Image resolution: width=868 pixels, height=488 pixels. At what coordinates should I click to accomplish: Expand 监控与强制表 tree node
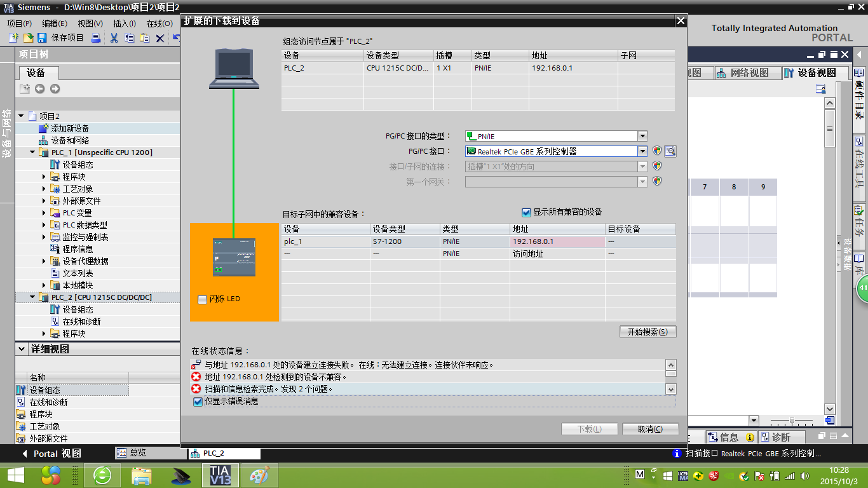coord(44,237)
